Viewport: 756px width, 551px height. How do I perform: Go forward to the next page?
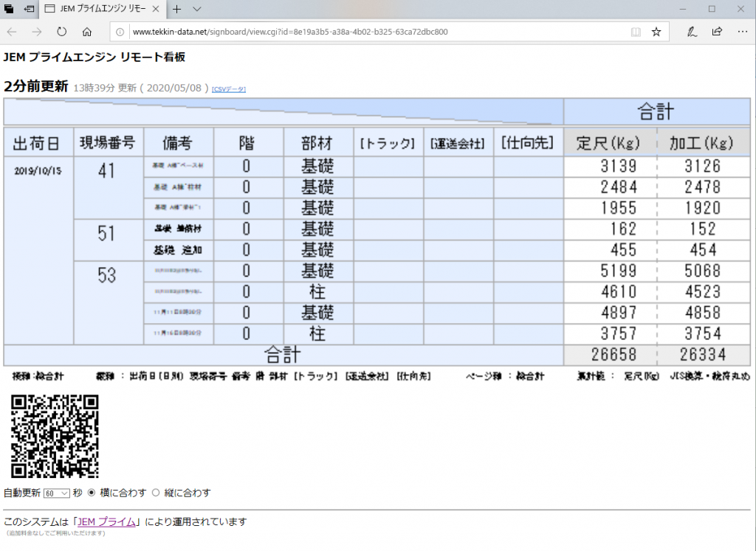click(37, 32)
